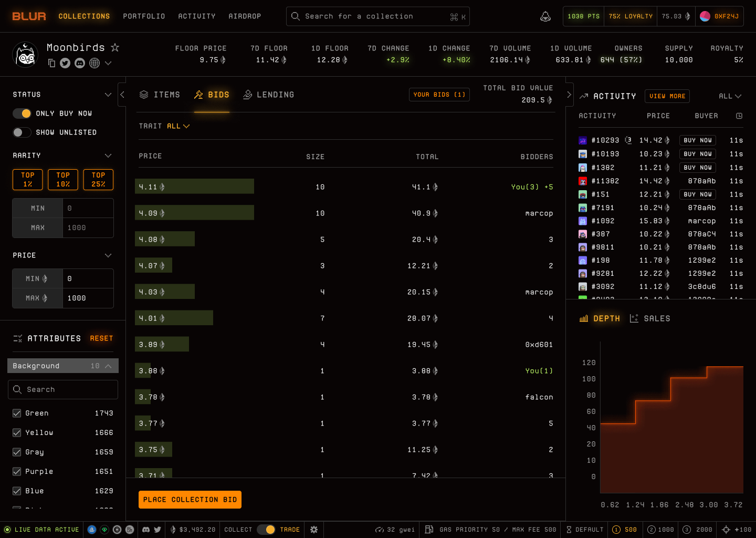Toggle the Show Unlisted switch
756x538 pixels.
click(x=22, y=132)
